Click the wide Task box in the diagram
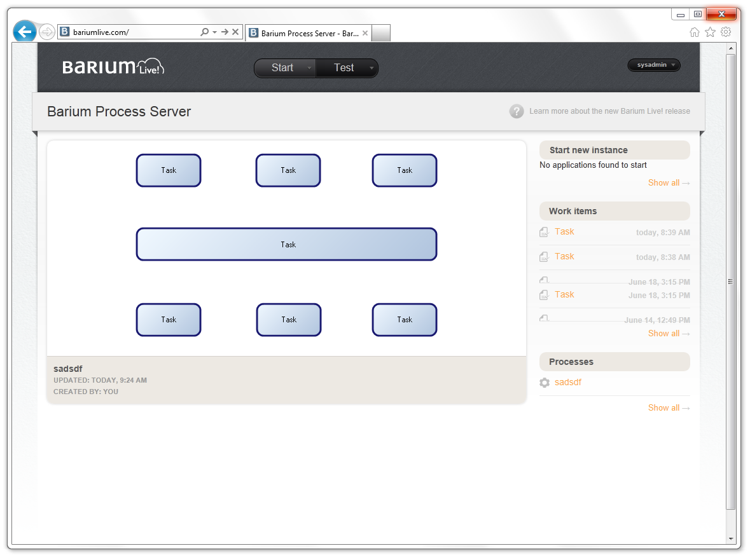Screen dimensions: 750x560 (x=287, y=245)
